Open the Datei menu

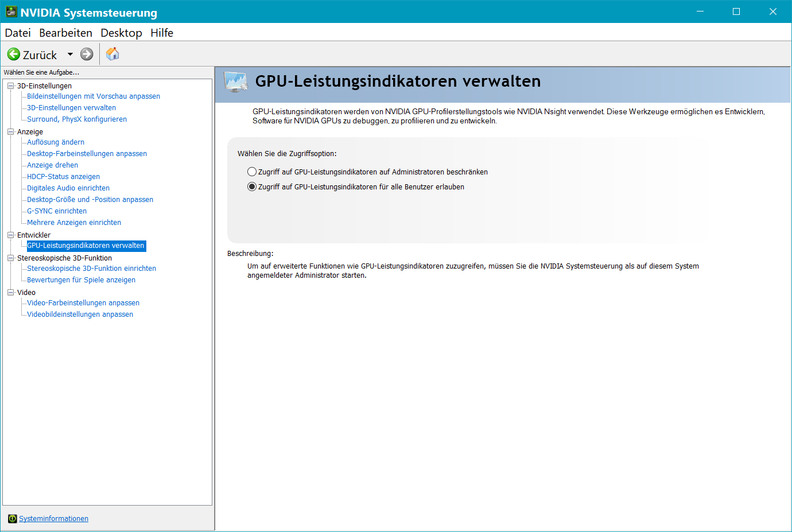point(18,33)
